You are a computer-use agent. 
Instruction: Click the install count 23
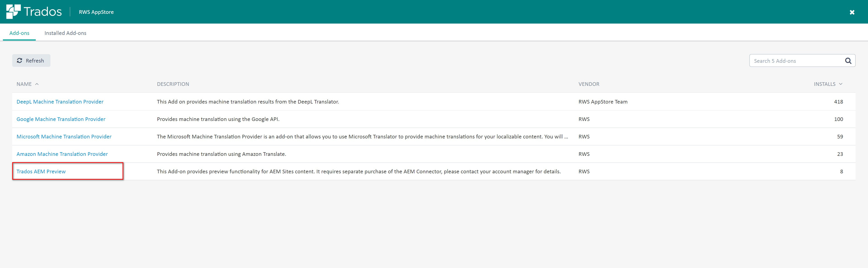840,154
